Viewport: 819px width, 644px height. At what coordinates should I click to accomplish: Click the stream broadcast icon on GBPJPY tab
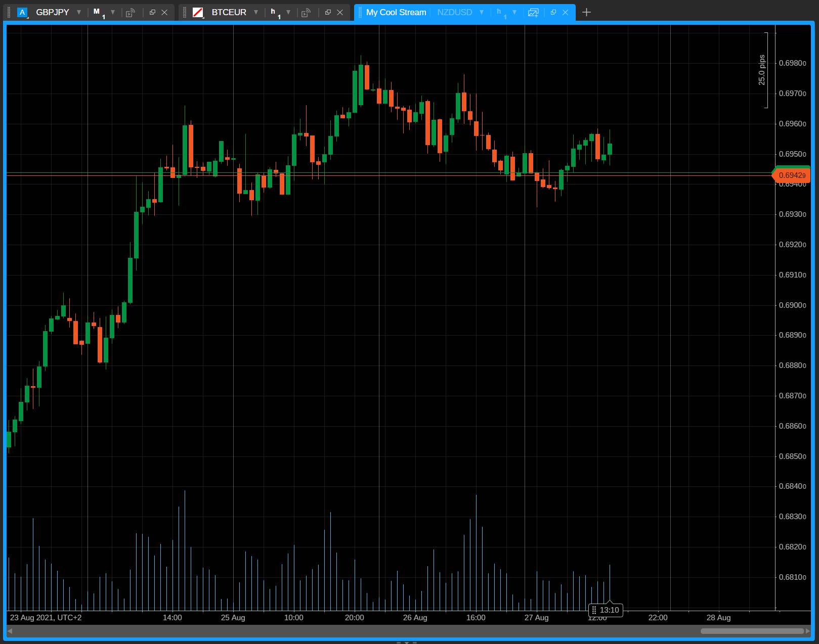click(131, 12)
